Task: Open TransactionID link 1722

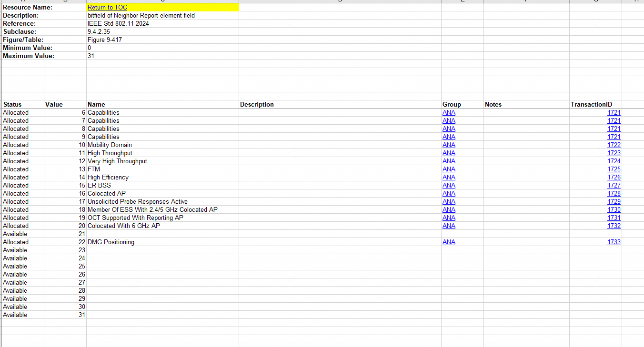Action: (x=614, y=145)
